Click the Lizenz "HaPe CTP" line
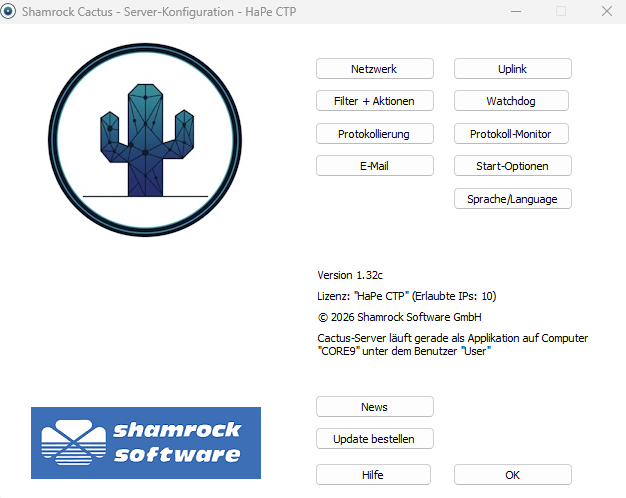 pyautogui.click(x=406, y=296)
